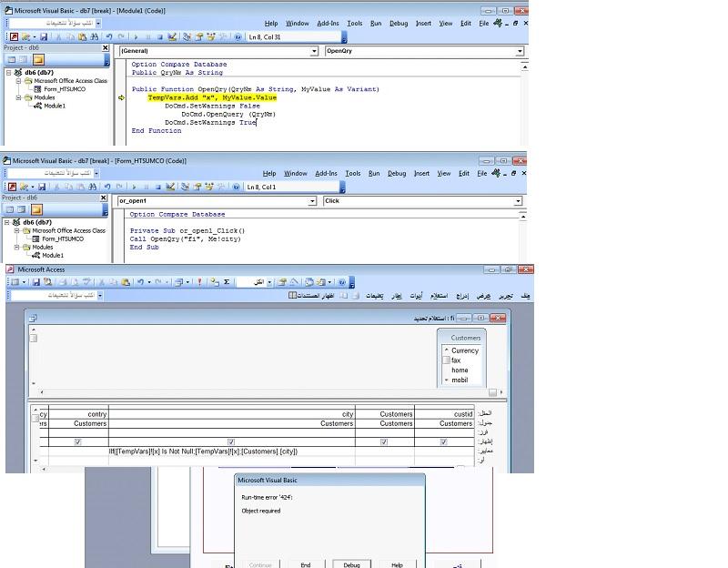Click the city criteria cell with IIf expression
728x568 pixels.
pyautogui.click(x=232, y=451)
